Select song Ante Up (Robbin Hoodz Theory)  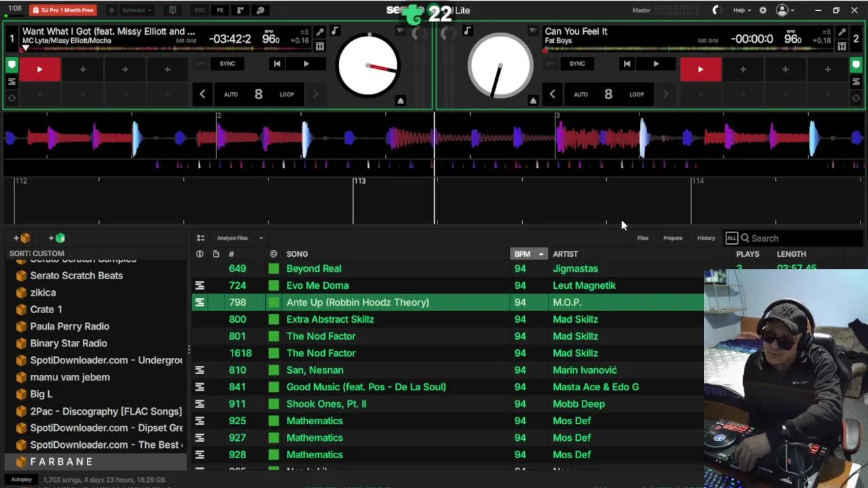[x=357, y=302]
